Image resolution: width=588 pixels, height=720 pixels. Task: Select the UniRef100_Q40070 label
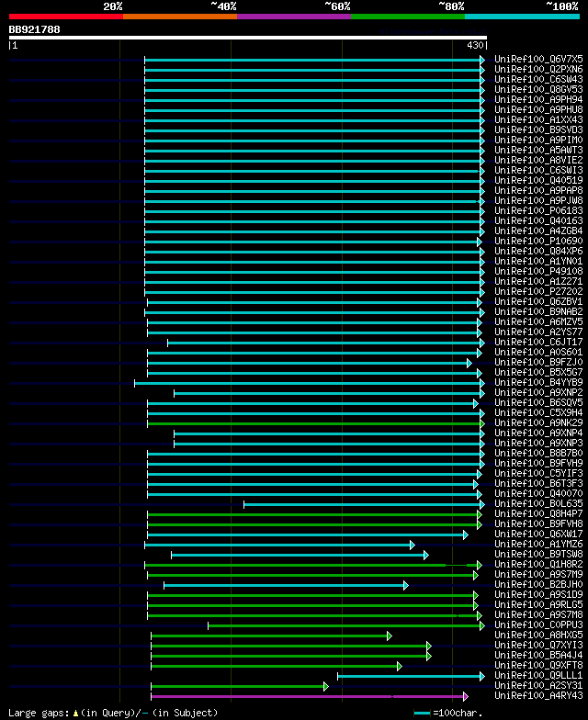pyautogui.click(x=538, y=494)
